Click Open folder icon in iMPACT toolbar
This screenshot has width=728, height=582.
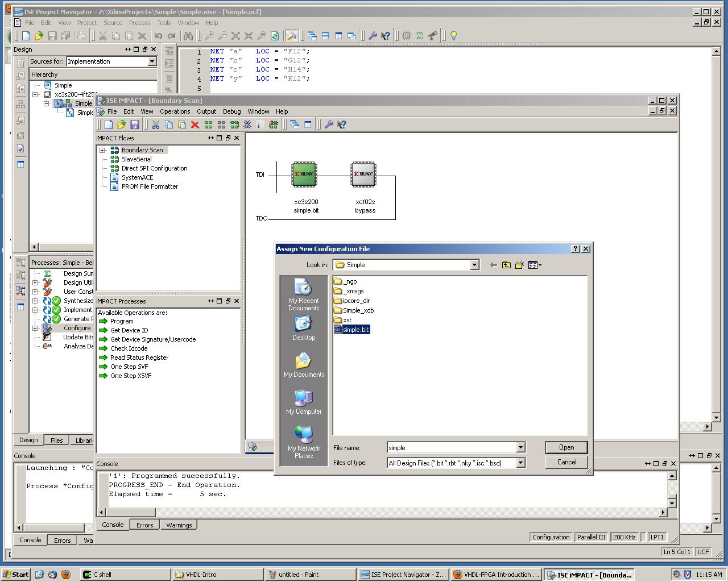(x=121, y=124)
